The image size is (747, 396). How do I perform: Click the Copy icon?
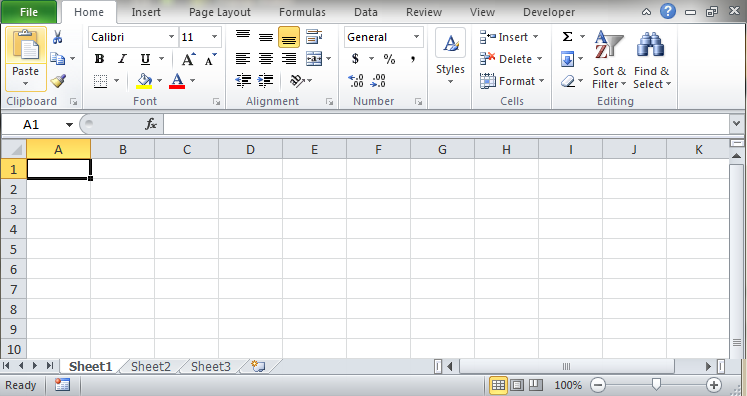pos(58,59)
